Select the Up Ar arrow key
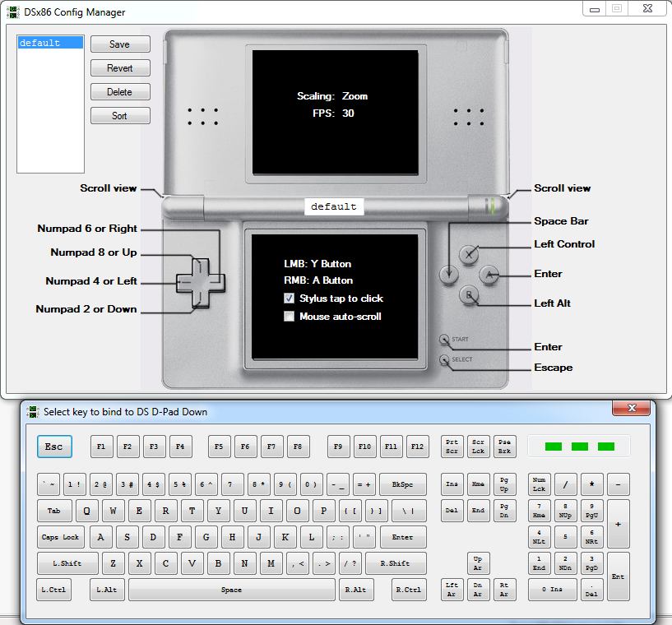The height and width of the screenshot is (625, 672). click(x=478, y=563)
